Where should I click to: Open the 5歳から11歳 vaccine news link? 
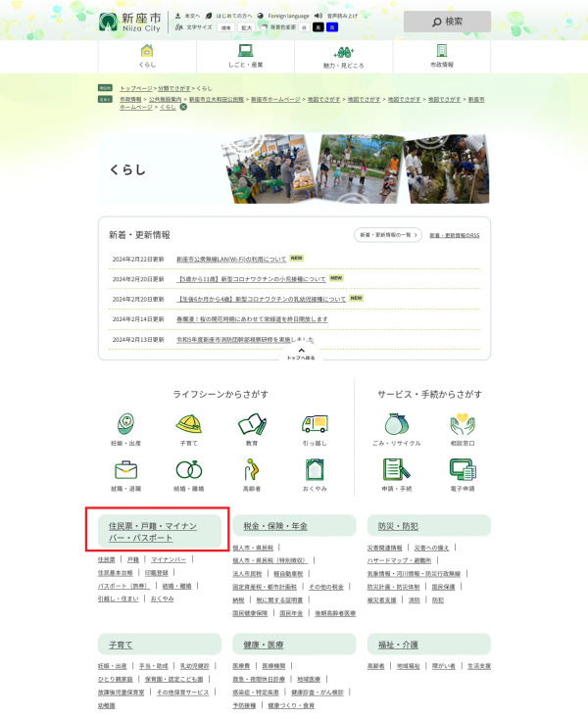pos(251,279)
